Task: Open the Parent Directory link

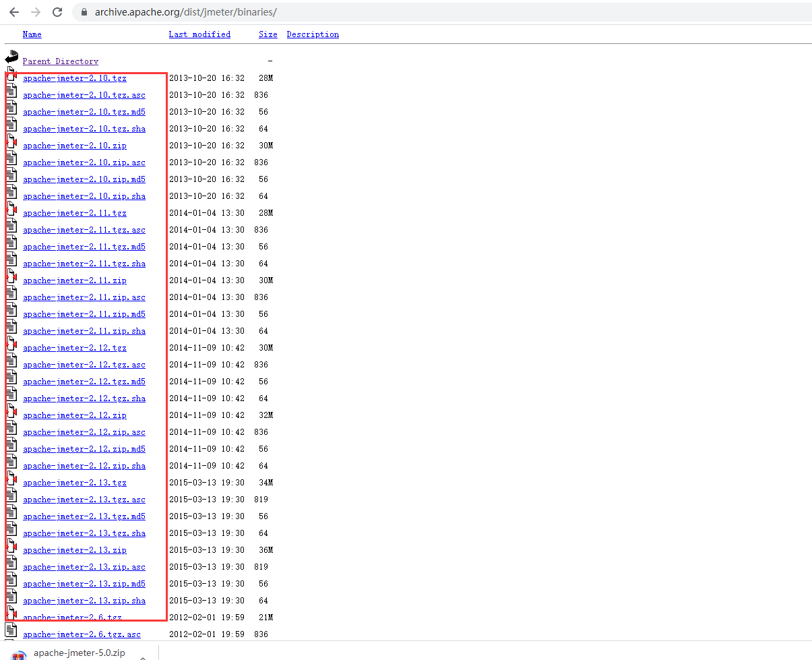Action: pos(61,61)
